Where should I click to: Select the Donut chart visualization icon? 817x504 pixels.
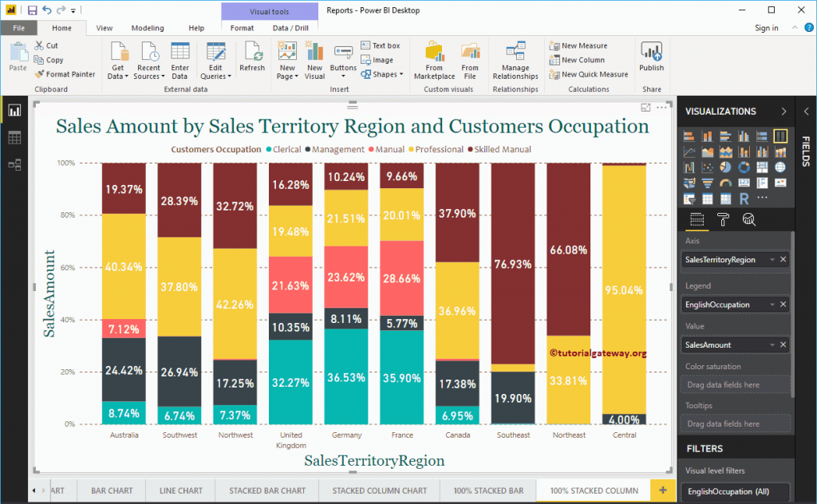point(744,167)
